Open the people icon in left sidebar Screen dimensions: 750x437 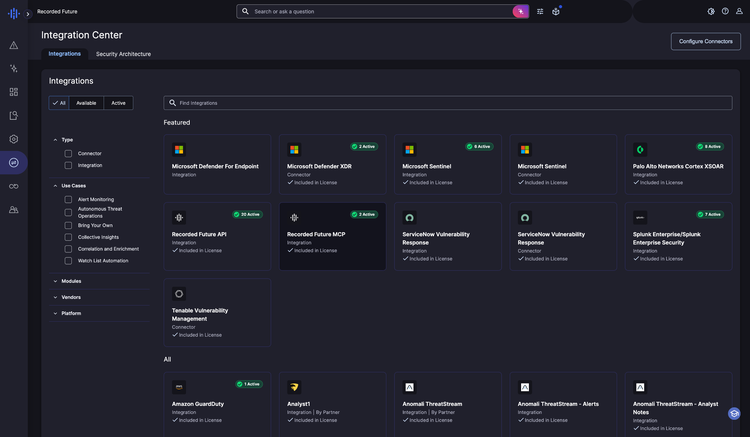coord(13,209)
